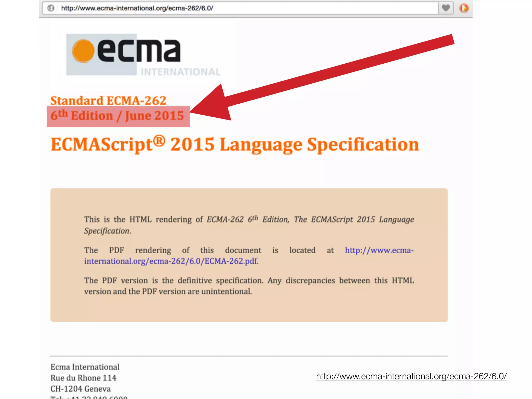
Task: Click the globe site icon in address bar
Action: point(51,8)
